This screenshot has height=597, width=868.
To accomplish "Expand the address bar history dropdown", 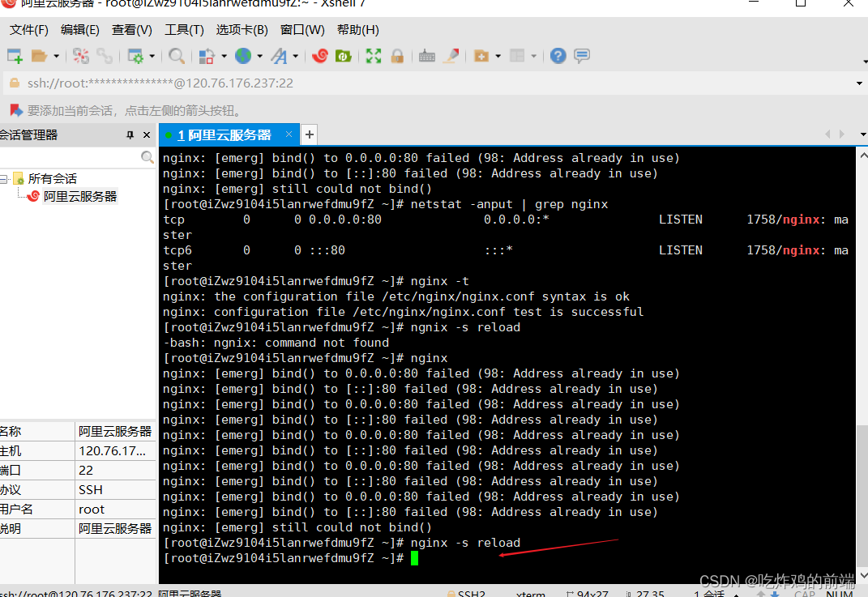I will pyautogui.click(x=859, y=83).
